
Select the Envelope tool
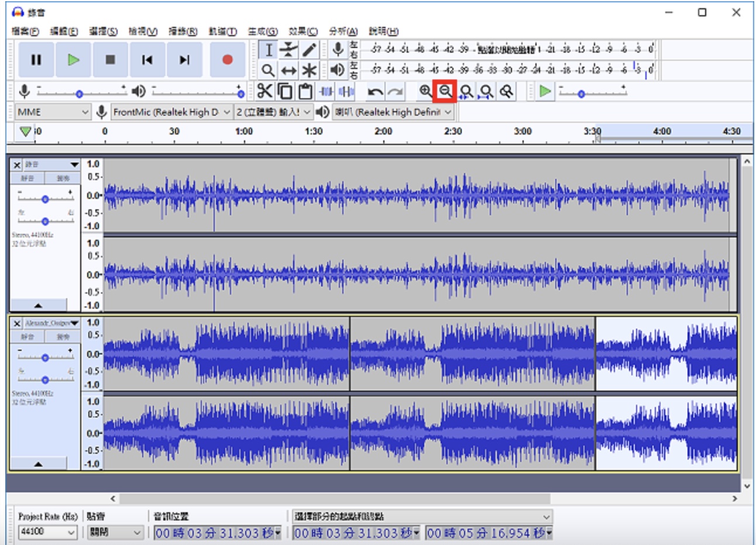(x=288, y=50)
